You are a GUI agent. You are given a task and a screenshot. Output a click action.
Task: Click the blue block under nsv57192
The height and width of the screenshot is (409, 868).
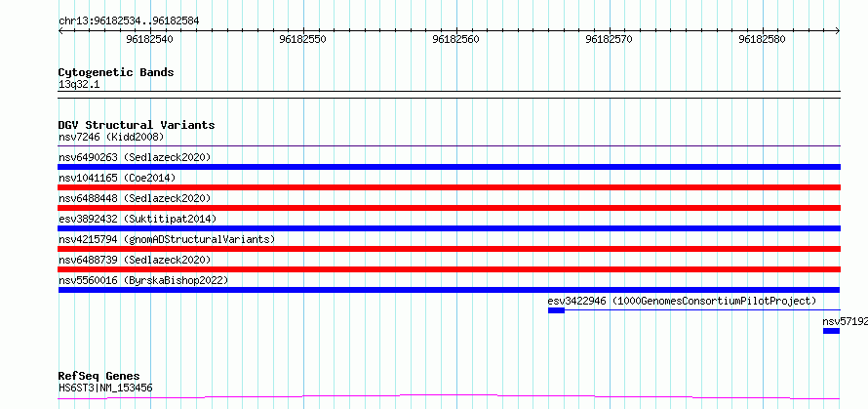coord(832,331)
